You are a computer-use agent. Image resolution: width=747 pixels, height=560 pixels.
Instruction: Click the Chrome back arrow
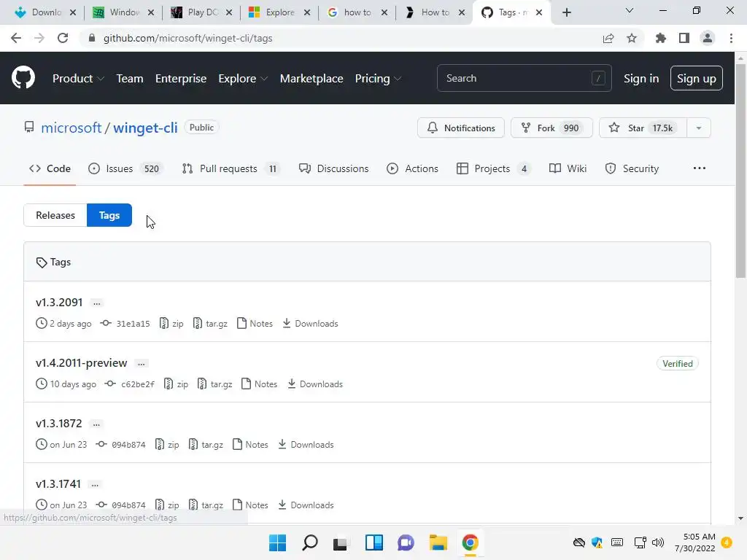[16, 38]
